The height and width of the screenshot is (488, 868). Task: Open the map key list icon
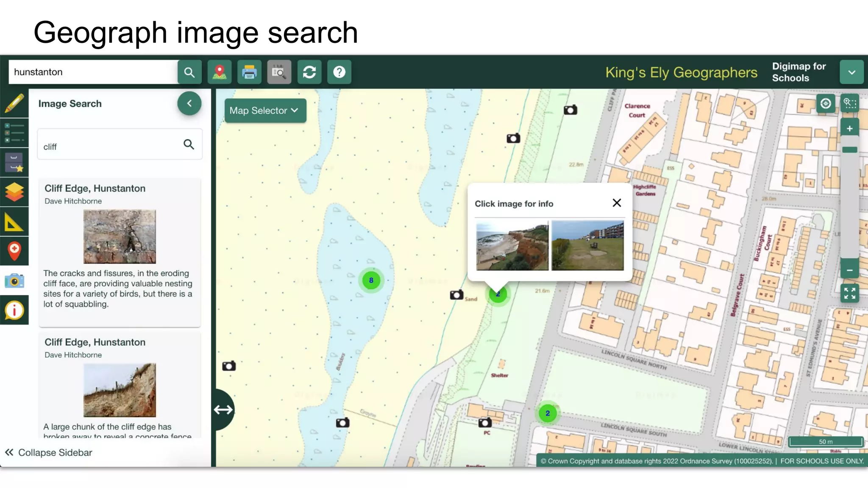pyautogui.click(x=14, y=133)
